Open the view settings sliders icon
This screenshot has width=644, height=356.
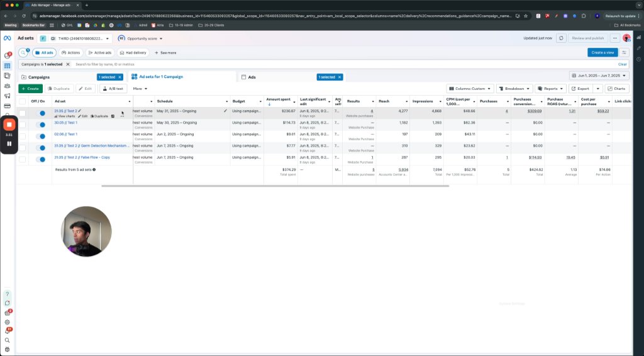coord(624,53)
